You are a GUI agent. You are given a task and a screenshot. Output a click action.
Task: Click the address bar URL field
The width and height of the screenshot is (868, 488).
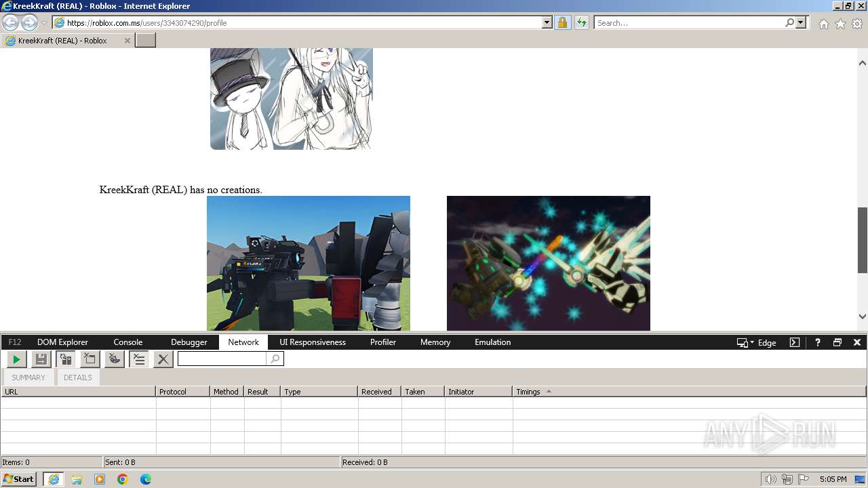click(297, 22)
